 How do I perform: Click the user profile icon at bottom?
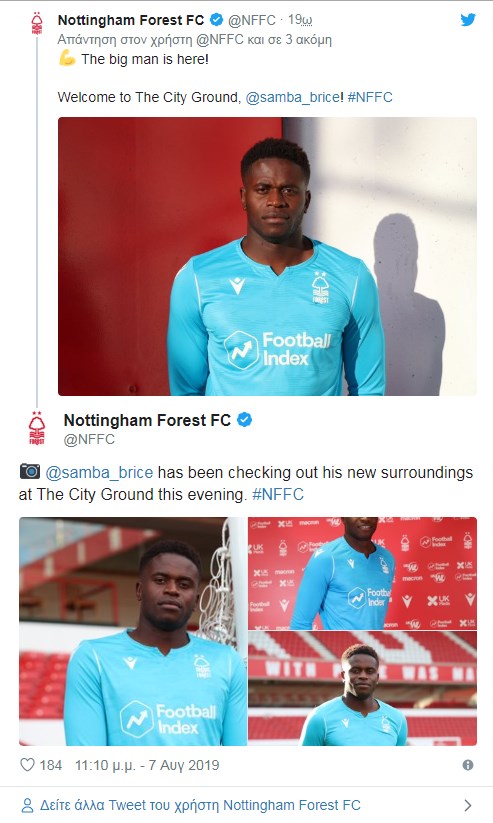[x=27, y=805]
